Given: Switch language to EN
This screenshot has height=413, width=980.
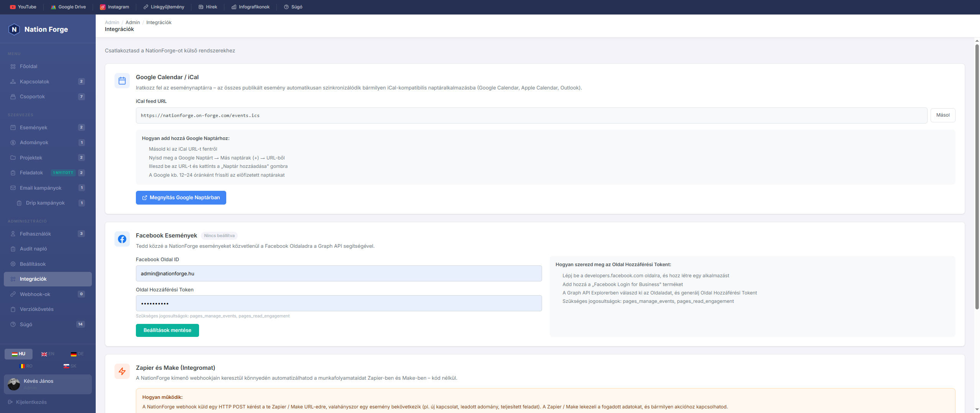Looking at the screenshot, I should click(x=48, y=354).
